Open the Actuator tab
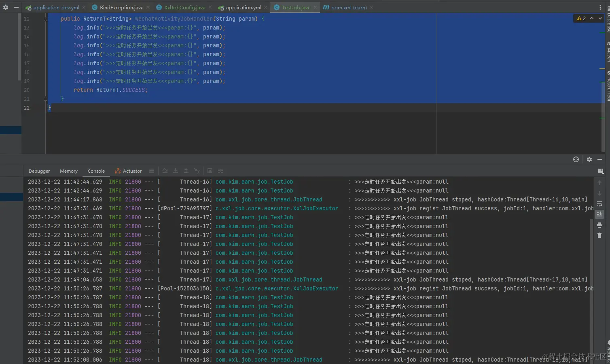This screenshot has height=364, width=610. [x=128, y=171]
